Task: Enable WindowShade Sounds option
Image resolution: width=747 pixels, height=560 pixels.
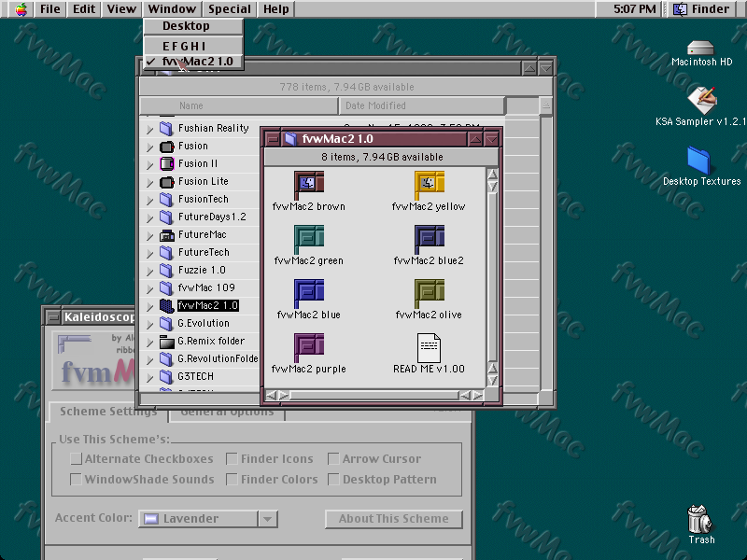Action: pos(76,479)
